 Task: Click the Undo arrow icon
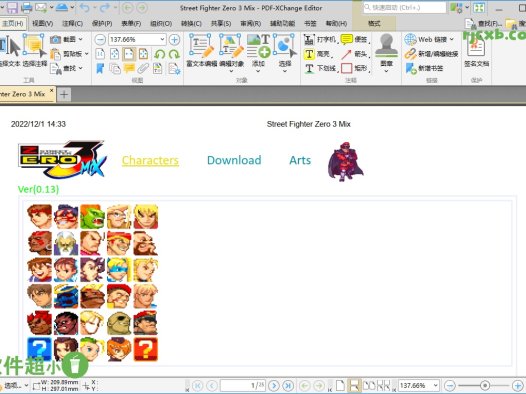tap(85, 7)
